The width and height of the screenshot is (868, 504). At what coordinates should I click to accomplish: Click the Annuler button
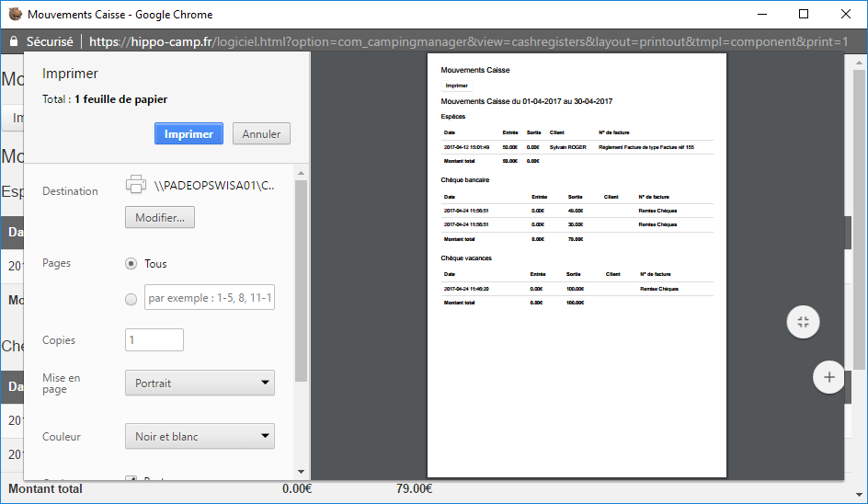point(261,133)
